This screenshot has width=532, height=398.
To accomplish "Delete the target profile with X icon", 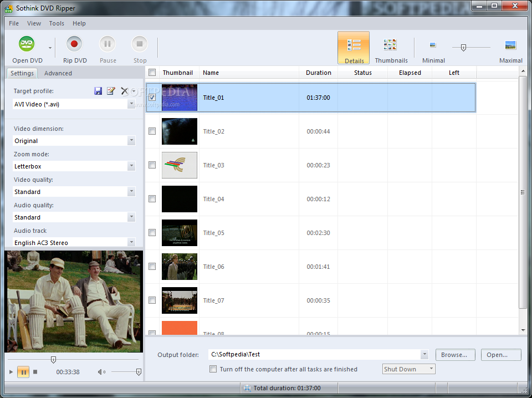I will click(x=125, y=91).
